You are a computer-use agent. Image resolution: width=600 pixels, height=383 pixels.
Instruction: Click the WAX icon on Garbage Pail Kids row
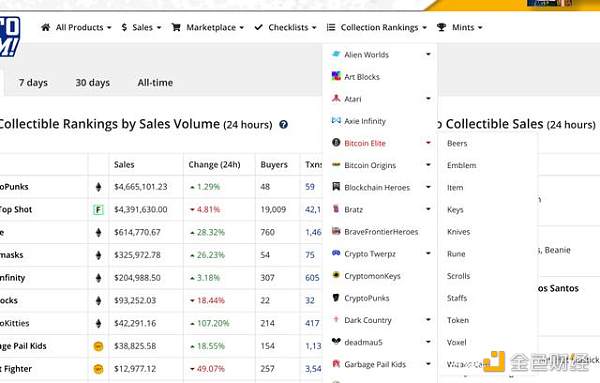click(x=98, y=346)
